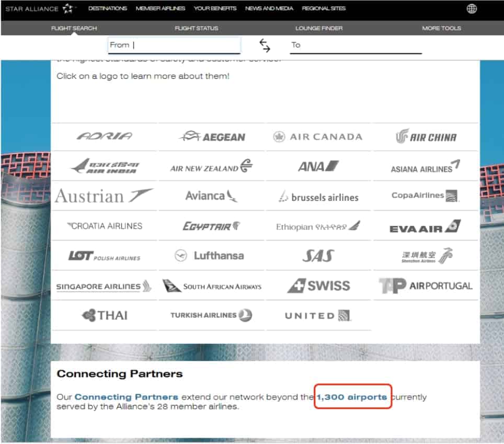Open the Croatia Airlines logo
Viewport: 504px width, 444px height.
tap(105, 226)
